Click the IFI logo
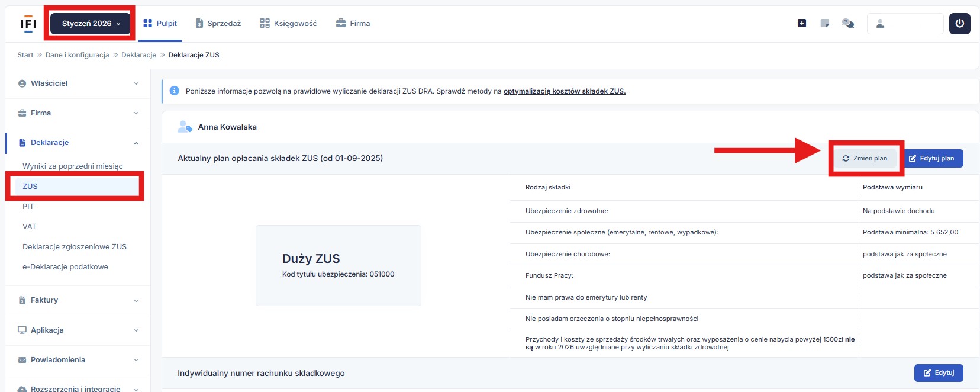980x392 pixels. click(28, 24)
